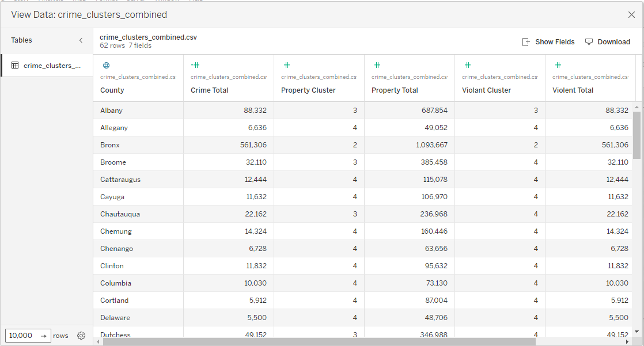Click number type icon above Property Cluster

tap(286, 66)
